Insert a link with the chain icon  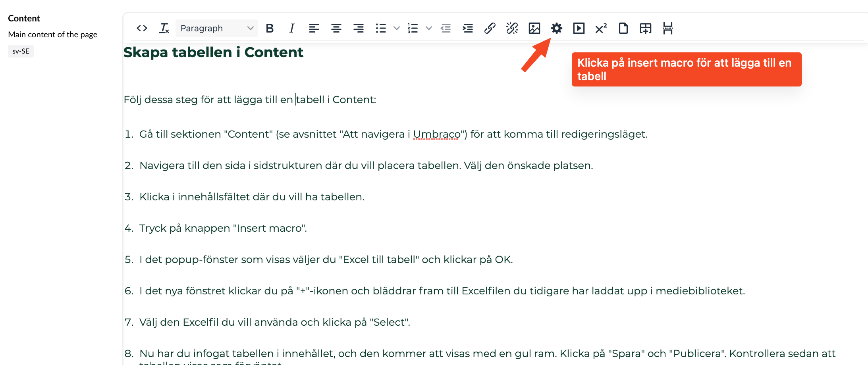[490, 28]
